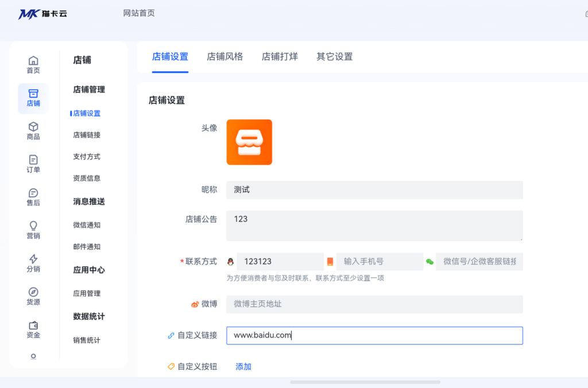Switch to the 店铺打烊 tab
588x388 pixels.
tap(280, 57)
